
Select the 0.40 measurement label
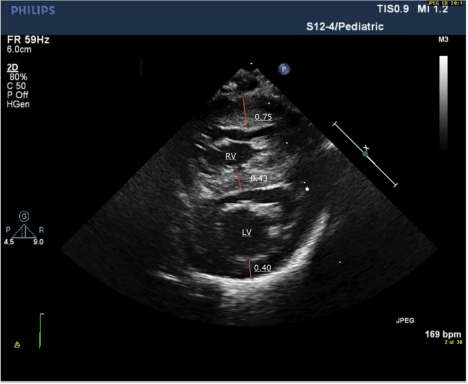pos(263,268)
